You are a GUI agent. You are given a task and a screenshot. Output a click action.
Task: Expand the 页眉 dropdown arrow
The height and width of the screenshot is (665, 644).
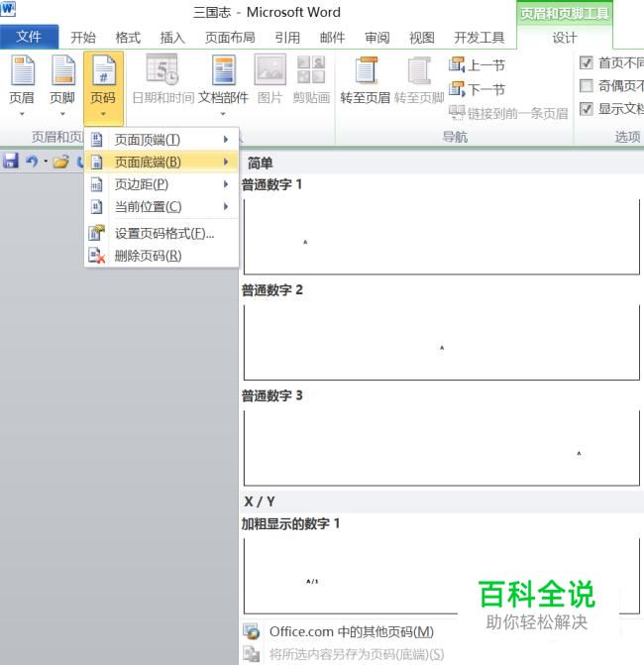(22, 114)
